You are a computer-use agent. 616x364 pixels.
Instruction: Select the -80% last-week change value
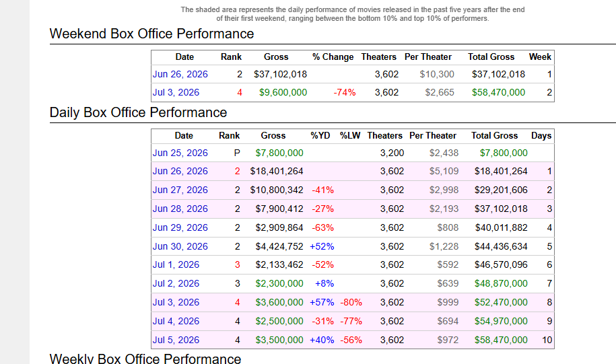(x=351, y=302)
